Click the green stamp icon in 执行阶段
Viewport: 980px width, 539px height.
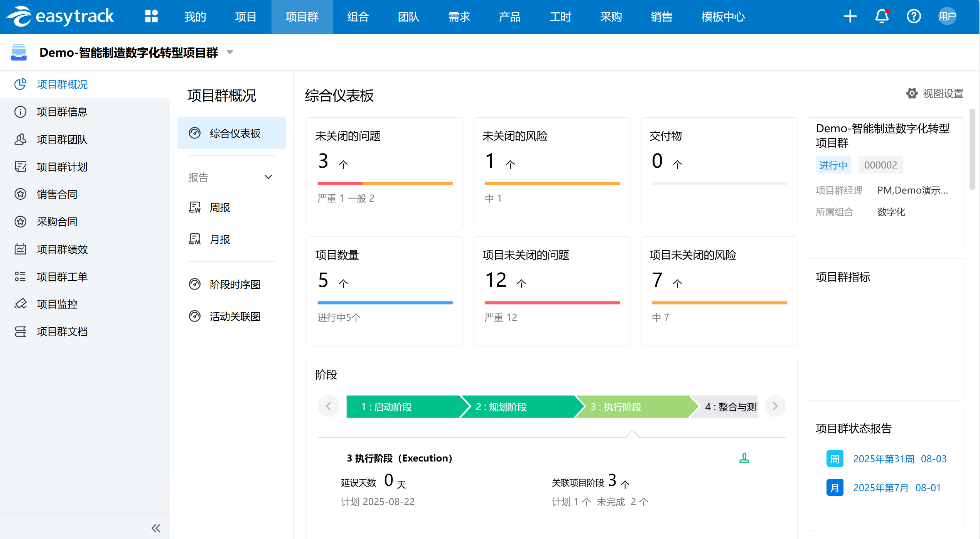[744, 458]
